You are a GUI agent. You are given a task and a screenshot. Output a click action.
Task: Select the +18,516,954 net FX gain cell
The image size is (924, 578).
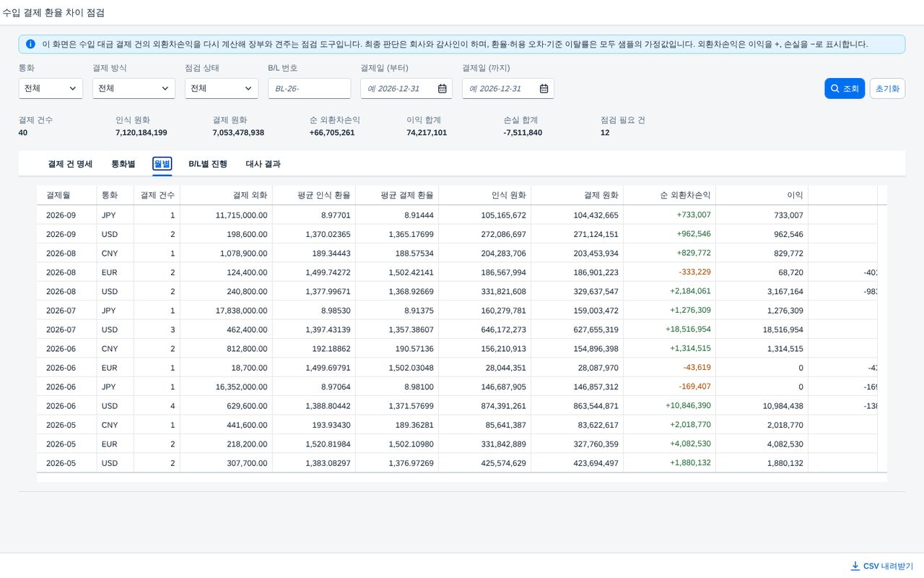tap(669, 329)
